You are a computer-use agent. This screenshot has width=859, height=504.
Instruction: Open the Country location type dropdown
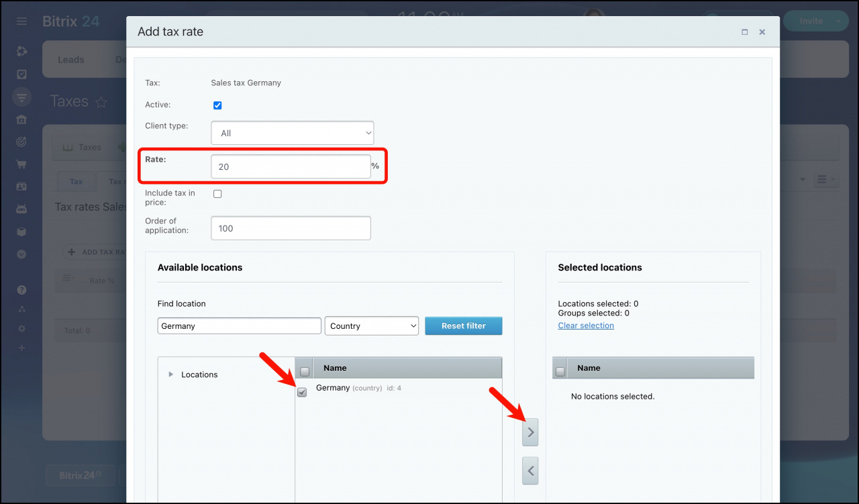(372, 326)
